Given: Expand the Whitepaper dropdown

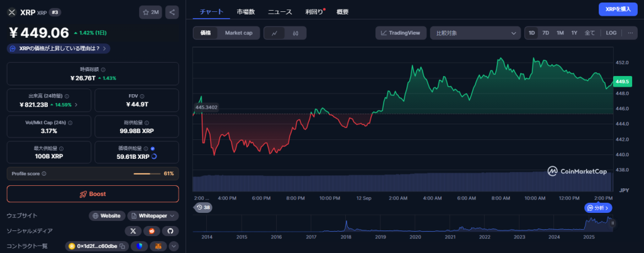Looking at the screenshot, I should pyautogui.click(x=153, y=216).
